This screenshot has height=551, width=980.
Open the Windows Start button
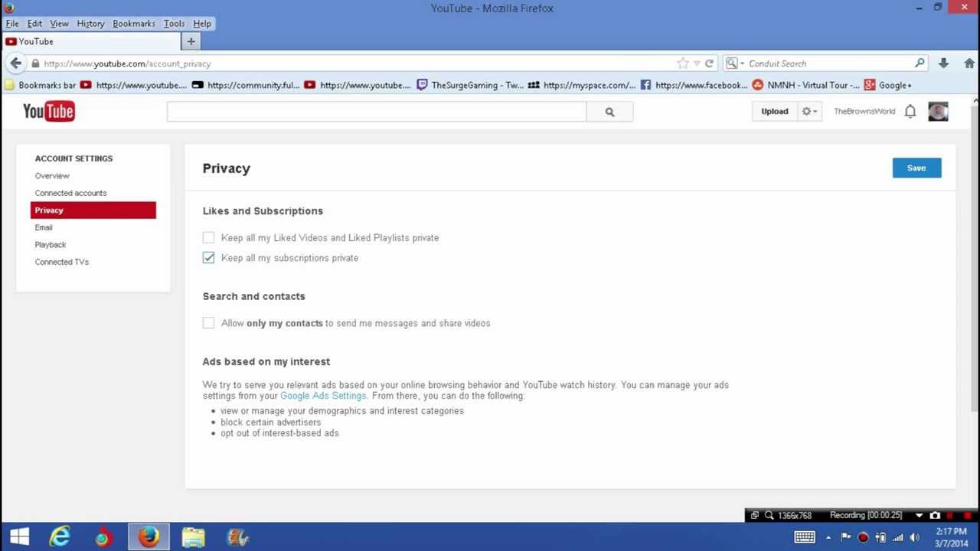click(x=19, y=537)
